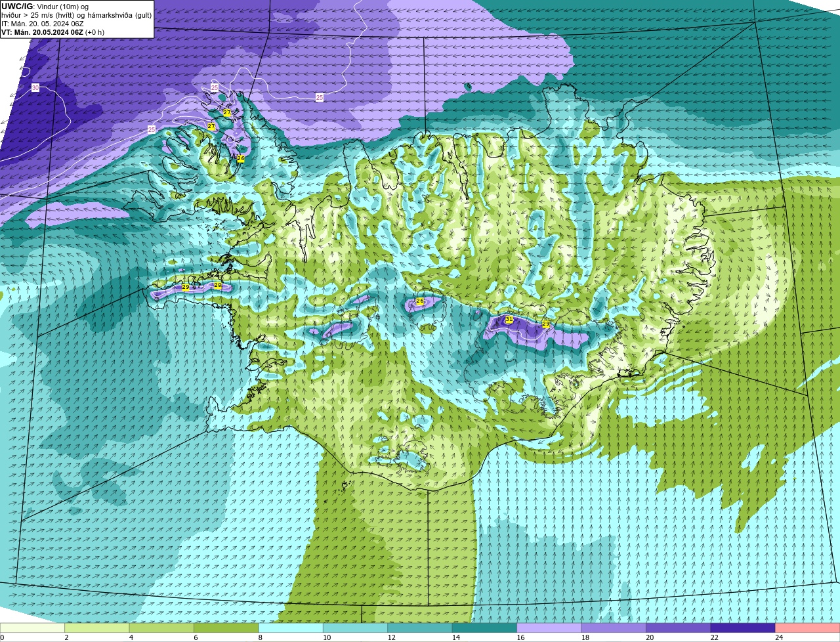This screenshot has width=840, height=642.
Task: Click the colorbar tick label '20'
Action: point(650,637)
